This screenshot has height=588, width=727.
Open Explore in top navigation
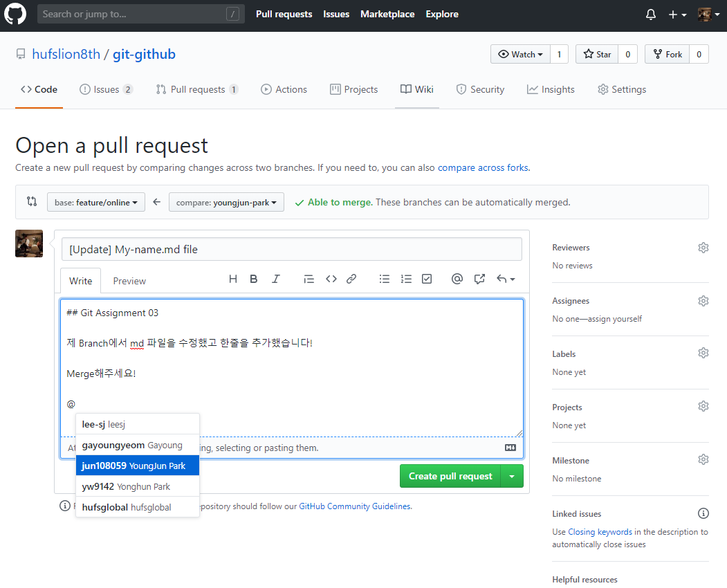[x=442, y=15]
